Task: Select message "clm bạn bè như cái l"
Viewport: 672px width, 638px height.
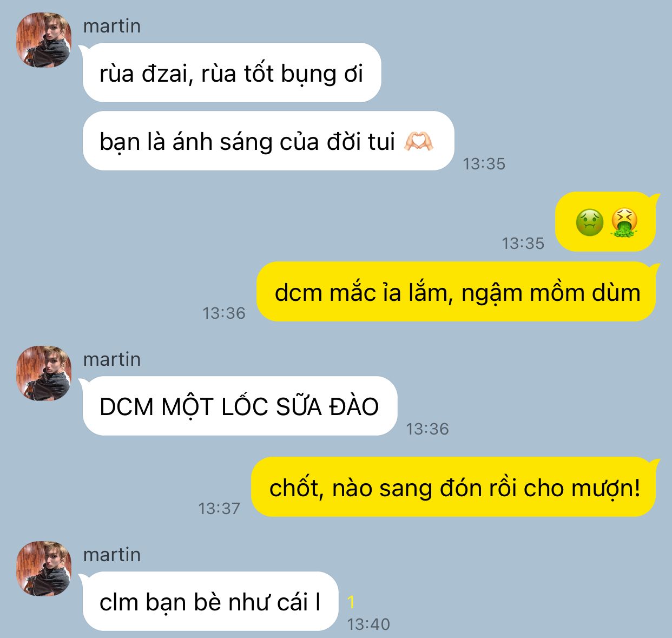Action: [x=210, y=601]
